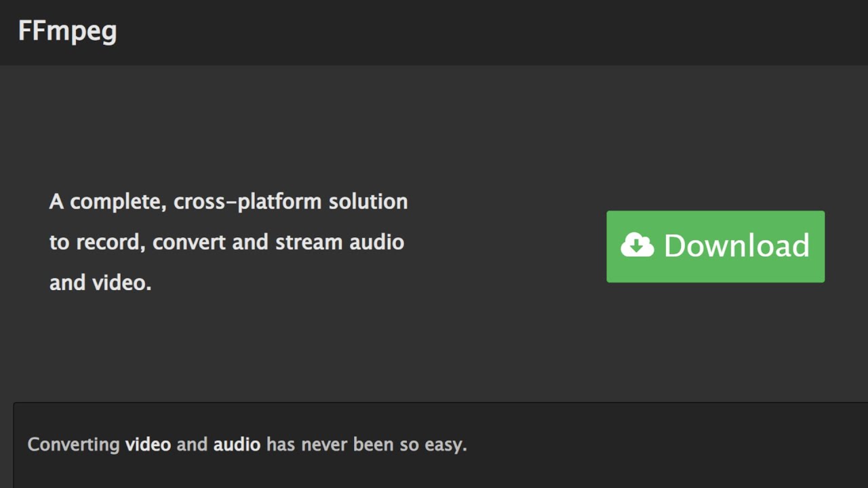Click the tagline's last line "and video."
Image resolution: width=868 pixels, height=488 pixels.
pos(100,283)
